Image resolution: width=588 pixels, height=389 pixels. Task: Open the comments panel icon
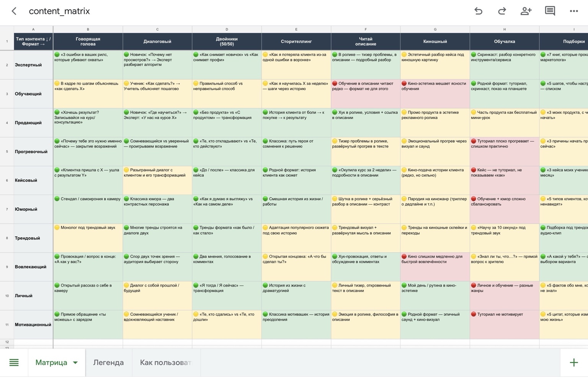point(550,11)
